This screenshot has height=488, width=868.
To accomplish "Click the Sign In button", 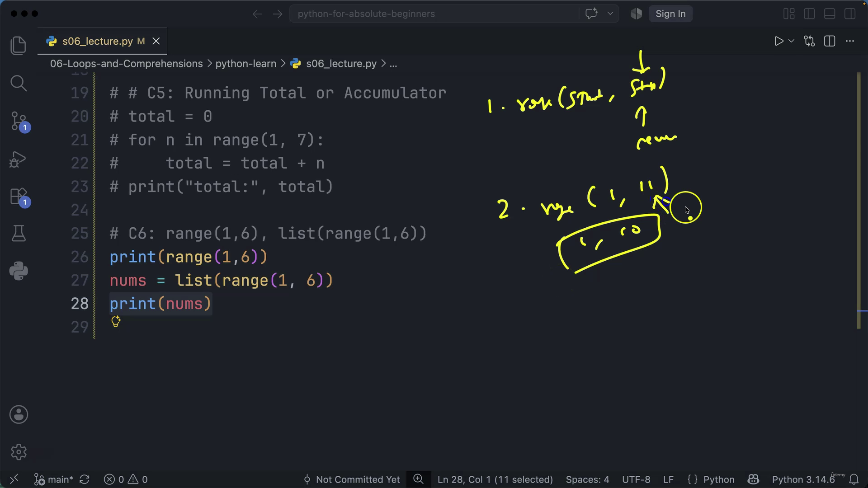I will 670,14.
